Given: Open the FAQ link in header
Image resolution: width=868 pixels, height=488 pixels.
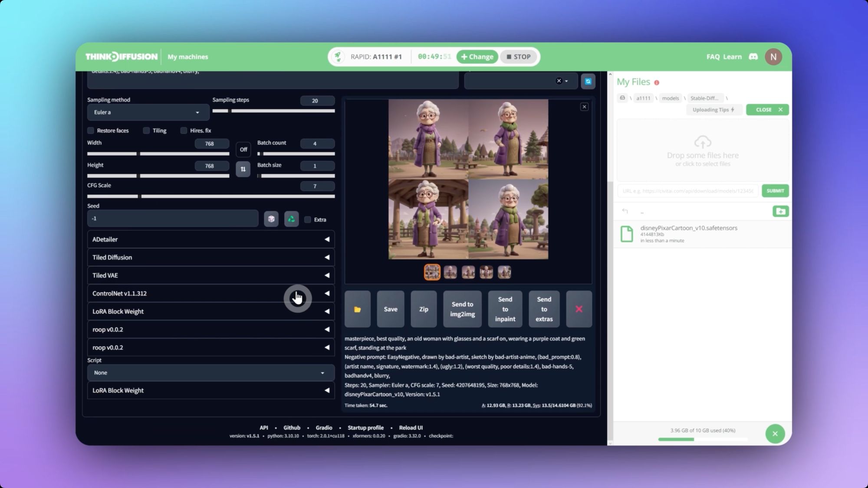Looking at the screenshot, I should pyautogui.click(x=713, y=57).
